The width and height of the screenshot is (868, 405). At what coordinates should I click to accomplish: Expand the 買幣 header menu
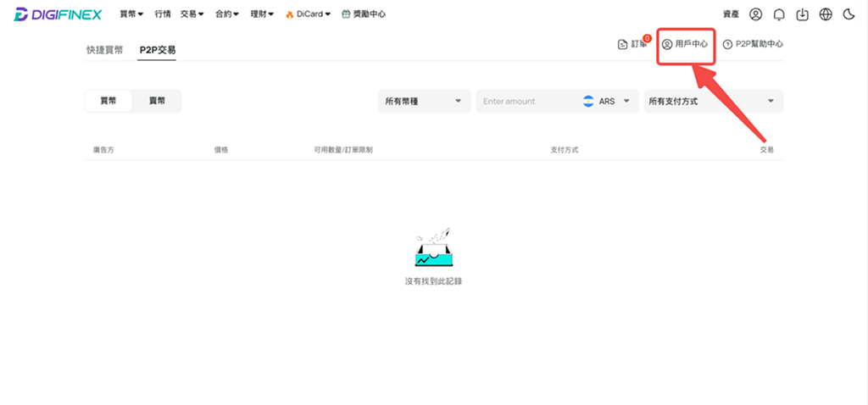coord(131,14)
